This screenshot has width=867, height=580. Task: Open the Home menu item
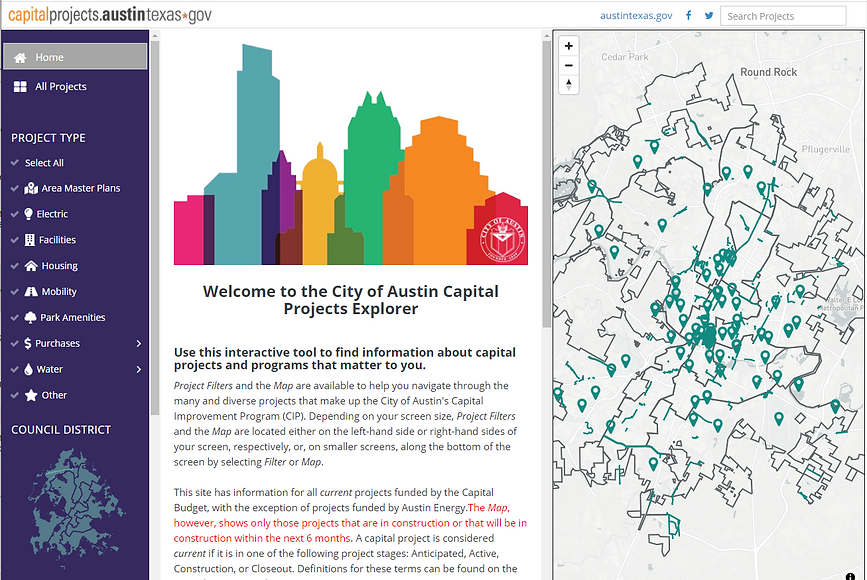coord(75,57)
